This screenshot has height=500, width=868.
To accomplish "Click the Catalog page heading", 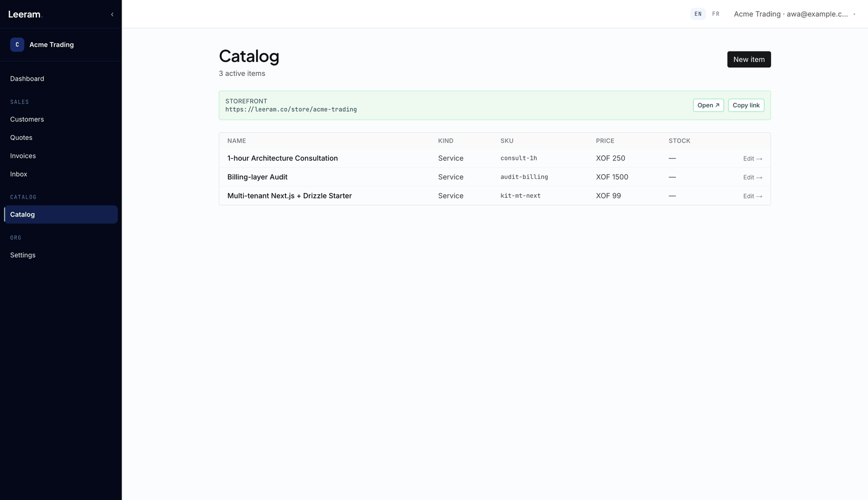I will (249, 57).
